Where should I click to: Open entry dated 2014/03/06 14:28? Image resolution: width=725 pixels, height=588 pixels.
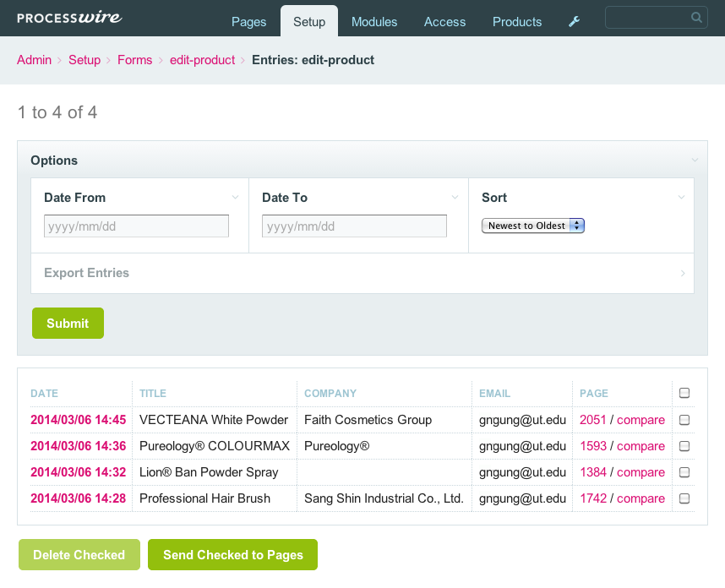tap(78, 498)
